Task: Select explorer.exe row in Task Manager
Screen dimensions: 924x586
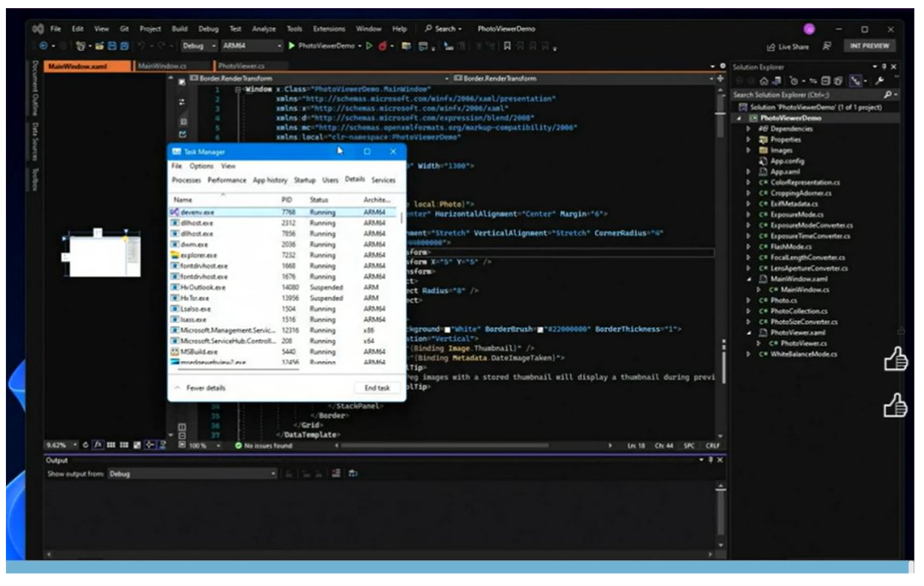Action: click(283, 255)
